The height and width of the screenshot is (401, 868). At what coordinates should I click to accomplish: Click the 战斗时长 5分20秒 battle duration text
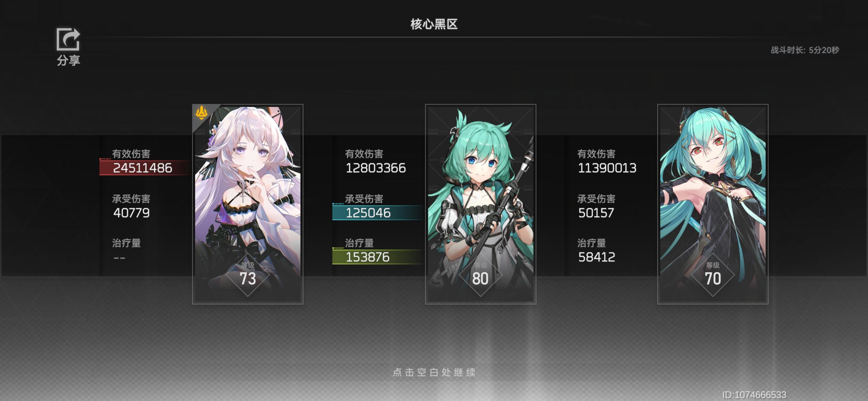coord(805,50)
